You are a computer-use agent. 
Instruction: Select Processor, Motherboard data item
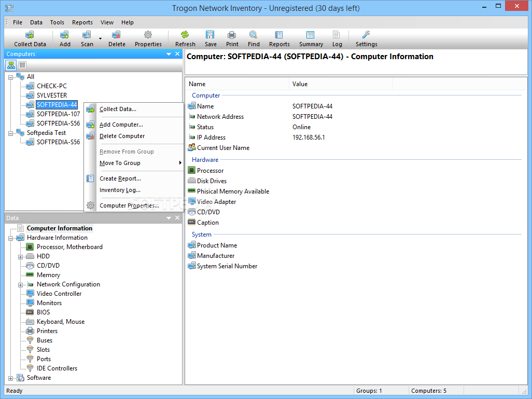70,247
